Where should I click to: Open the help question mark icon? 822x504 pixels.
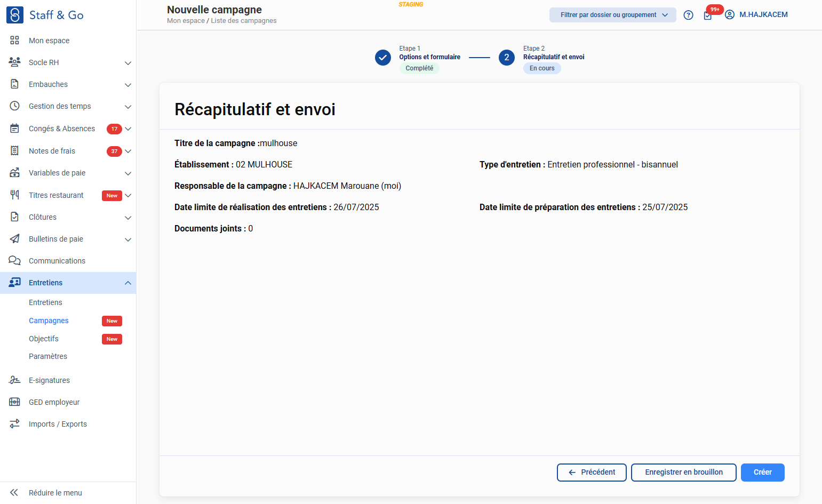pyautogui.click(x=688, y=15)
